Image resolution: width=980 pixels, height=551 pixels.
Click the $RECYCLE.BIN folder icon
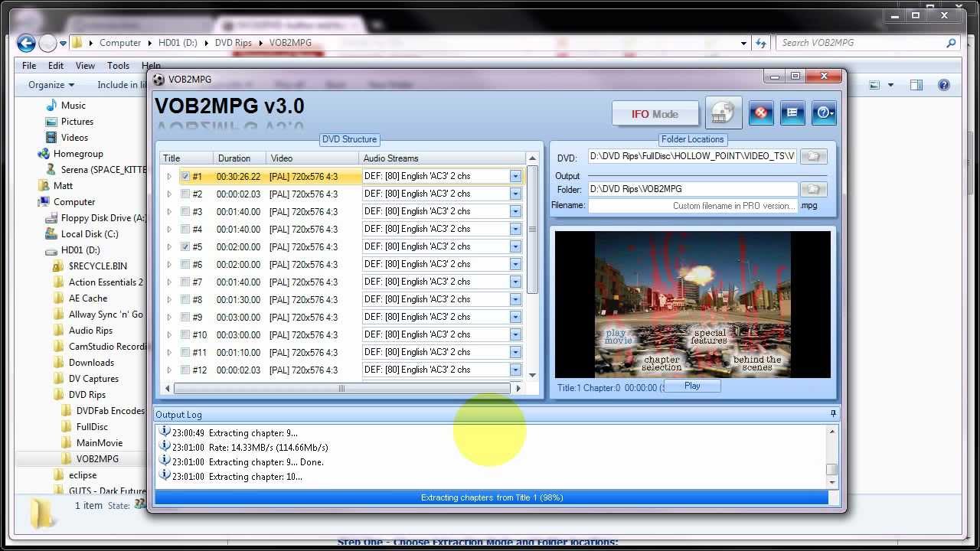58,266
